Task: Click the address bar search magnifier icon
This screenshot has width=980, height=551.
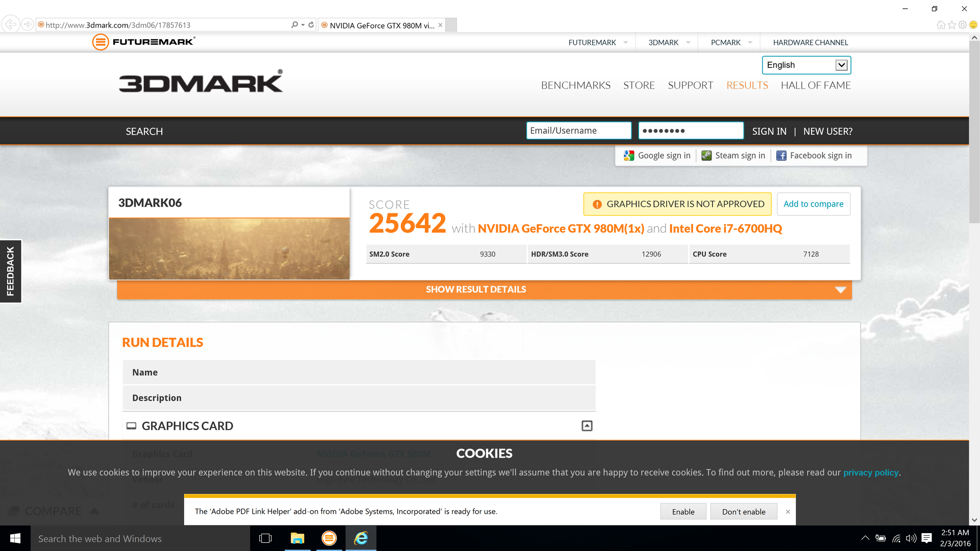Action: point(295,24)
